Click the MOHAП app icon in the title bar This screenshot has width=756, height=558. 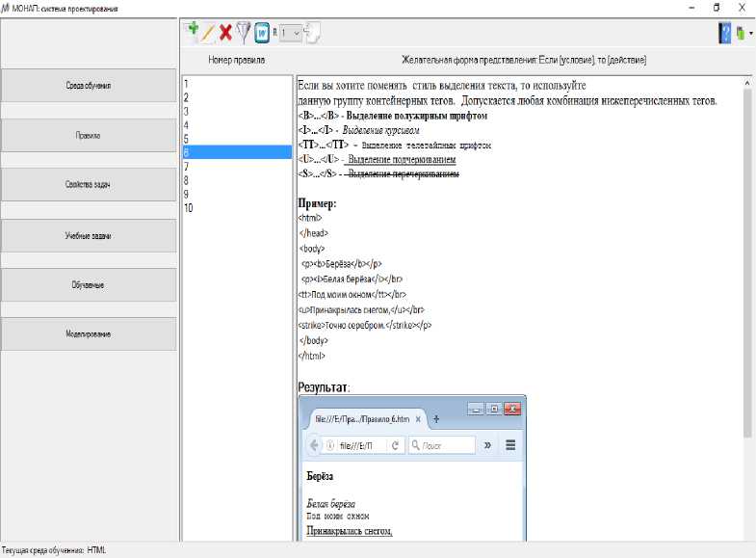tap(6, 9)
